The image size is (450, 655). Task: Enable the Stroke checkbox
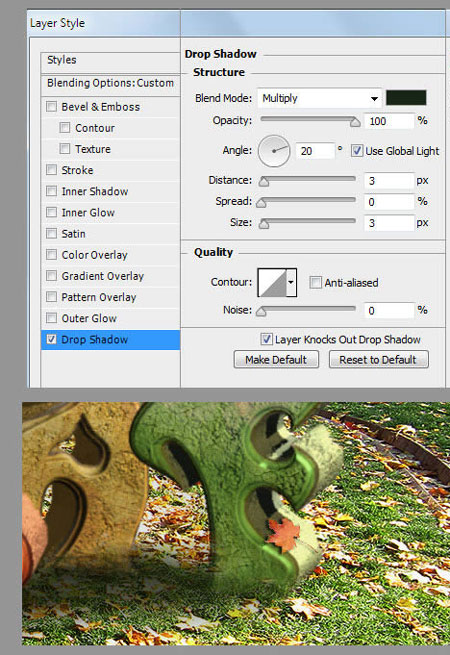pos(51,170)
